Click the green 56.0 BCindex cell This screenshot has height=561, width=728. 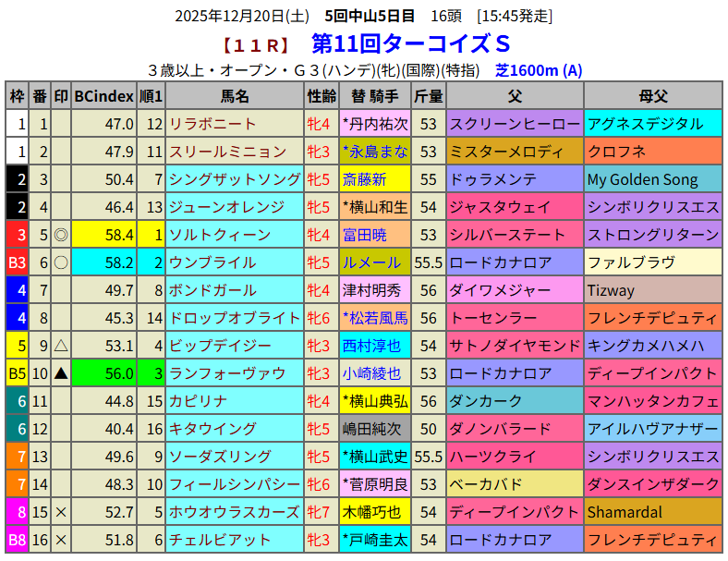[x=104, y=373]
